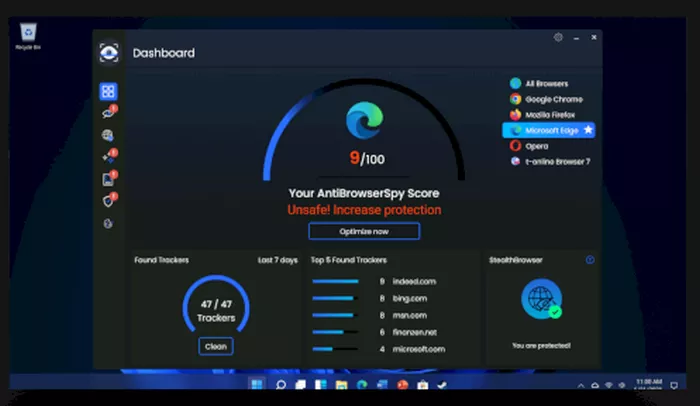Click the 'Top 5 Found Trackers' heading
700x406 pixels.
coord(349,260)
